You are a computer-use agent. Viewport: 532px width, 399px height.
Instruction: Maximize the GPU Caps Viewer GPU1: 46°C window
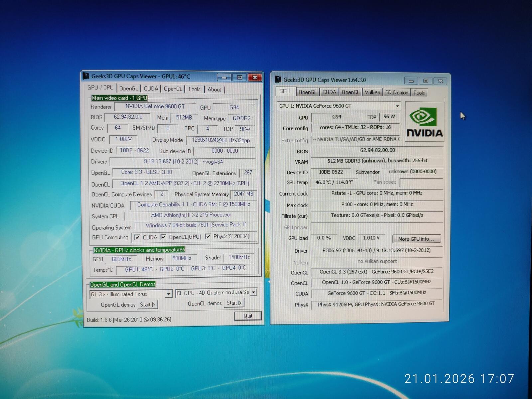[x=239, y=77]
